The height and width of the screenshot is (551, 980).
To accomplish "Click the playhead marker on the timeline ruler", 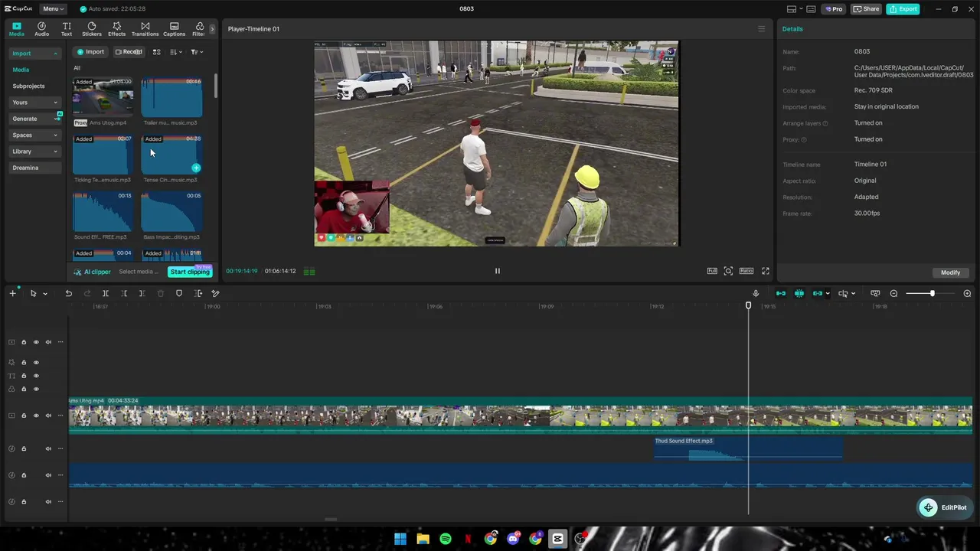I will [x=749, y=305].
